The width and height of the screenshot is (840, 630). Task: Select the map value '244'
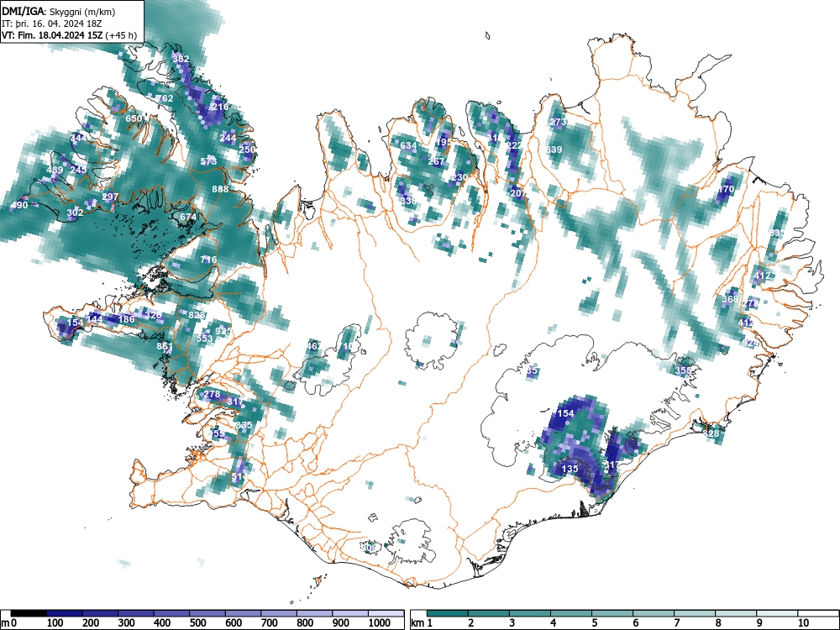pyautogui.click(x=228, y=138)
